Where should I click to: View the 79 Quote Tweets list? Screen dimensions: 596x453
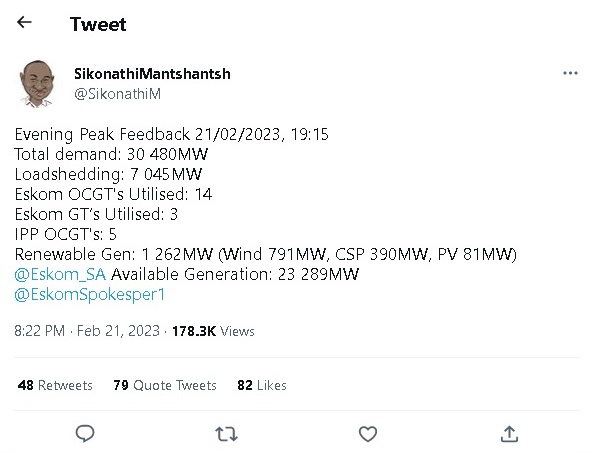(x=165, y=385)
